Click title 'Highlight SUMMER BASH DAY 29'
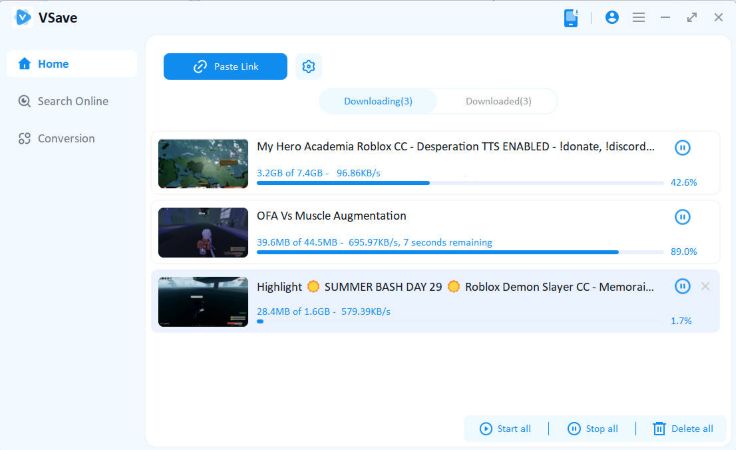The width and height of the screenshot is (736, 450). (x=455, y=286)
